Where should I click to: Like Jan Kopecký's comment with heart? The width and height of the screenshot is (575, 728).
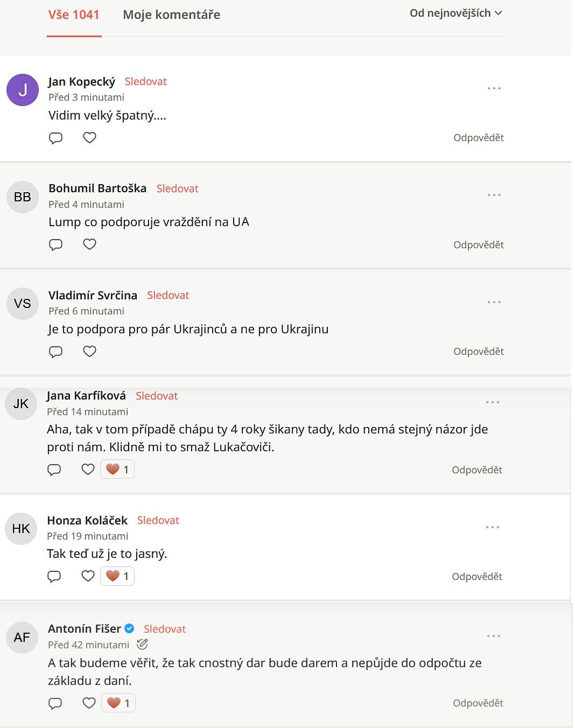point(89,138)
